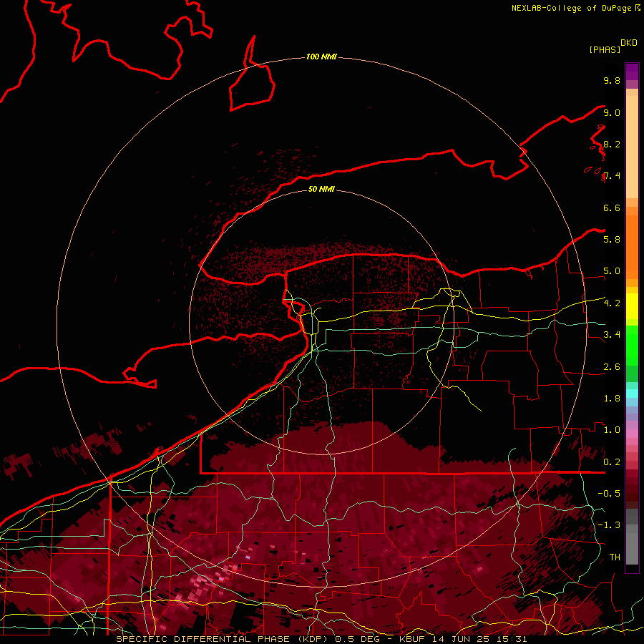Click the "5.0" legend value
The image size is (644, 644).
click(612, 271)
